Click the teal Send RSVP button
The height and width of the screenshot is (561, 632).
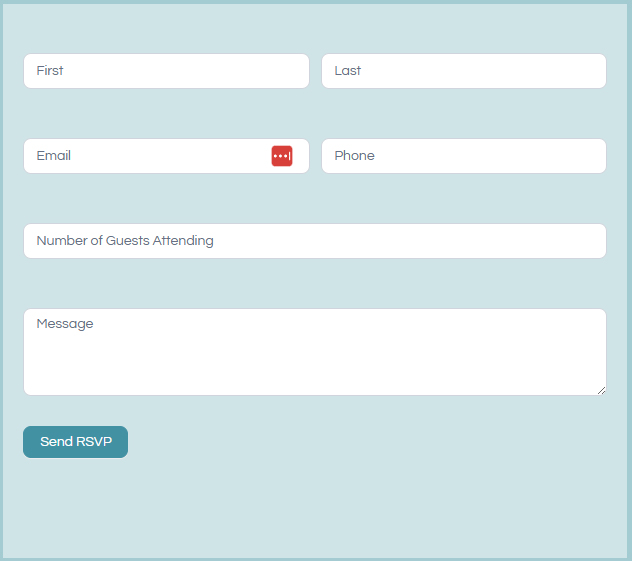pyautogui.click(x=75, y=442)
